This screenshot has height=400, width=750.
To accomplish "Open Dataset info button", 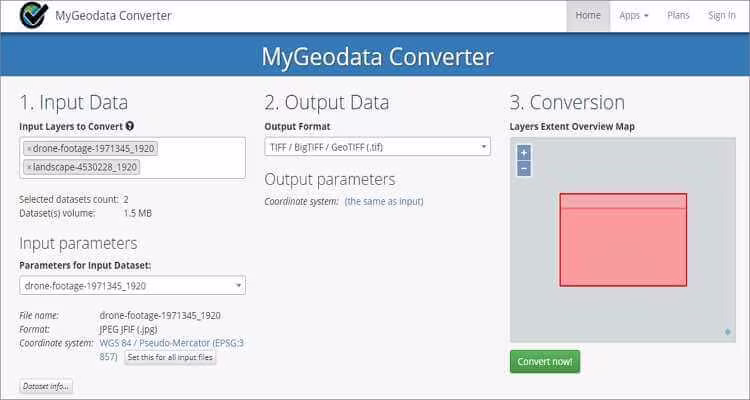I will click(46, 386).
